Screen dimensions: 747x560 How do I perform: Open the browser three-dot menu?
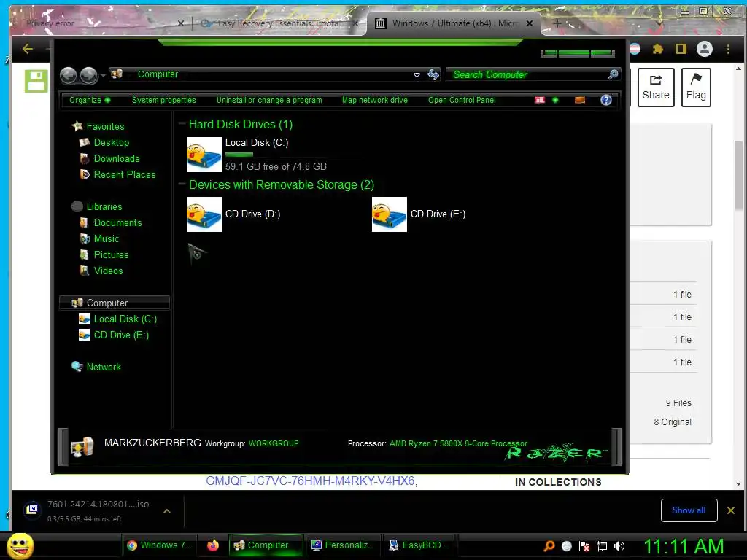click(x=728, y=49)
